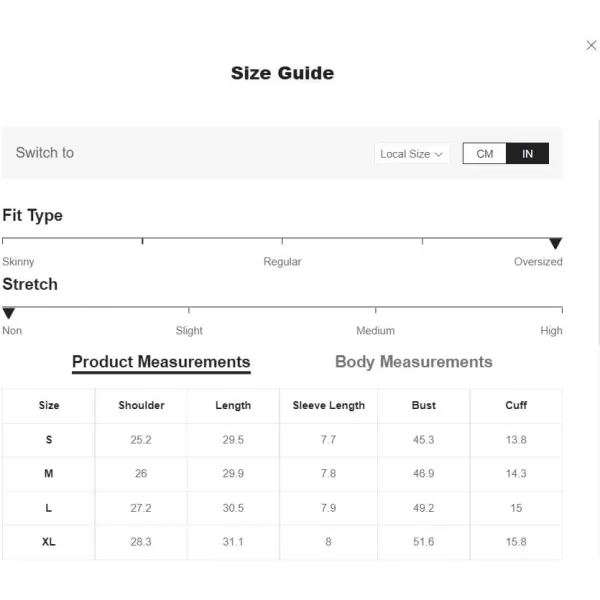Click the Stretch Non marker triangle
The width and height of the screenshot is (600, 600).
tap(8, 313)
